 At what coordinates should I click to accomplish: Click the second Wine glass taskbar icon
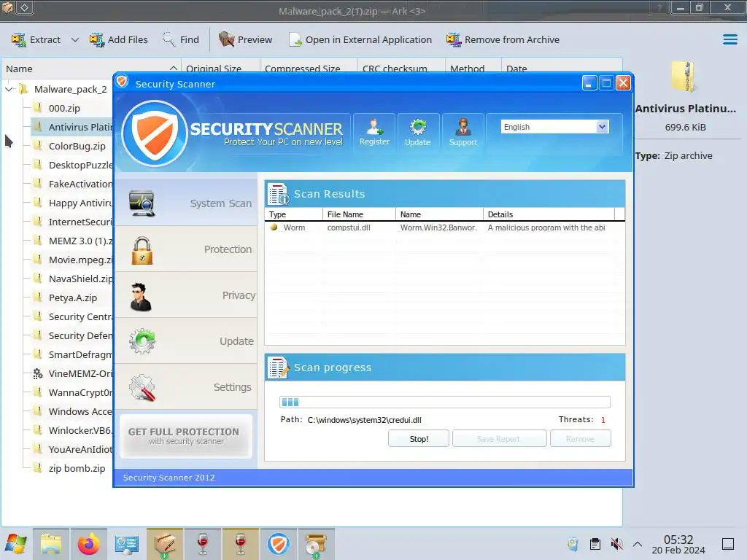pyautogui.click(x=241, y=544)
